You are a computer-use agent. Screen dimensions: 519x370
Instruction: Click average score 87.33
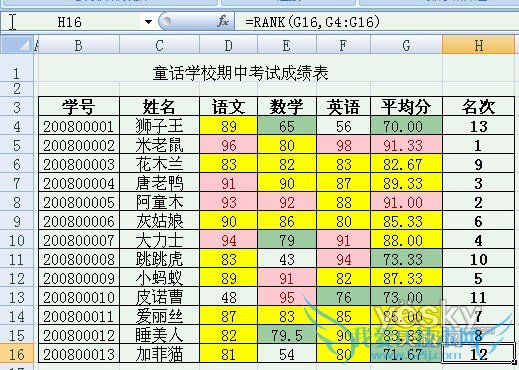point(406,278)
